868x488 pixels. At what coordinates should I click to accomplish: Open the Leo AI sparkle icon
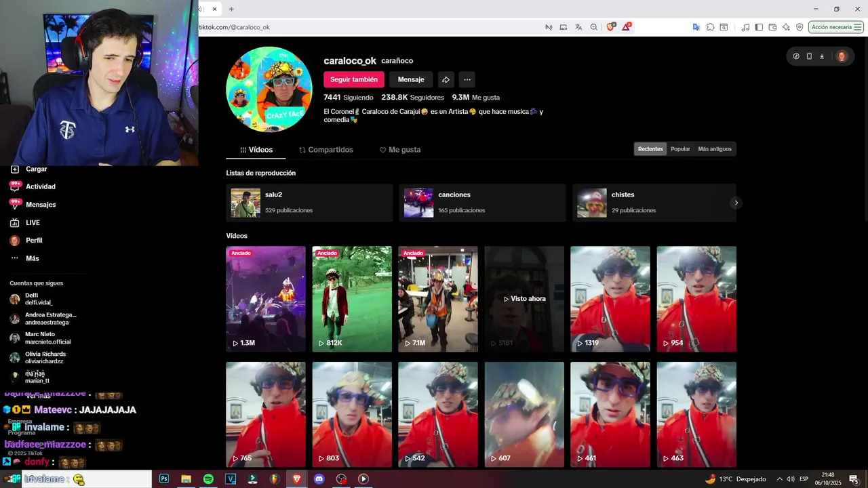pyautogui.click(x=786, y=27)
